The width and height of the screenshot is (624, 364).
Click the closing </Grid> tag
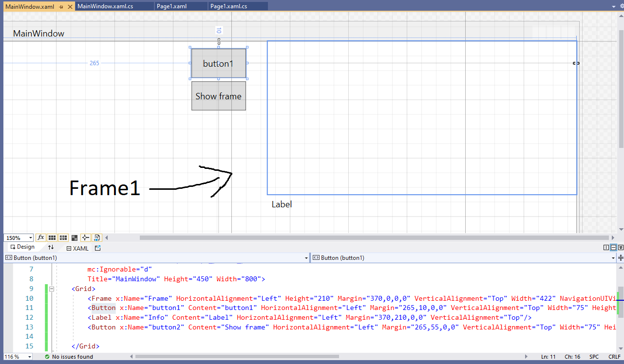[85, 346]
